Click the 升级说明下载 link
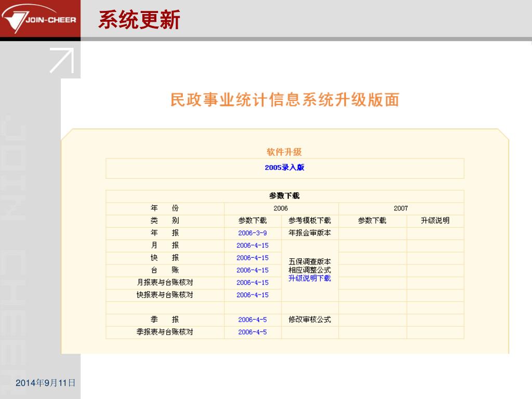This screenshot has height=399, width=532. tap(310, 278)
